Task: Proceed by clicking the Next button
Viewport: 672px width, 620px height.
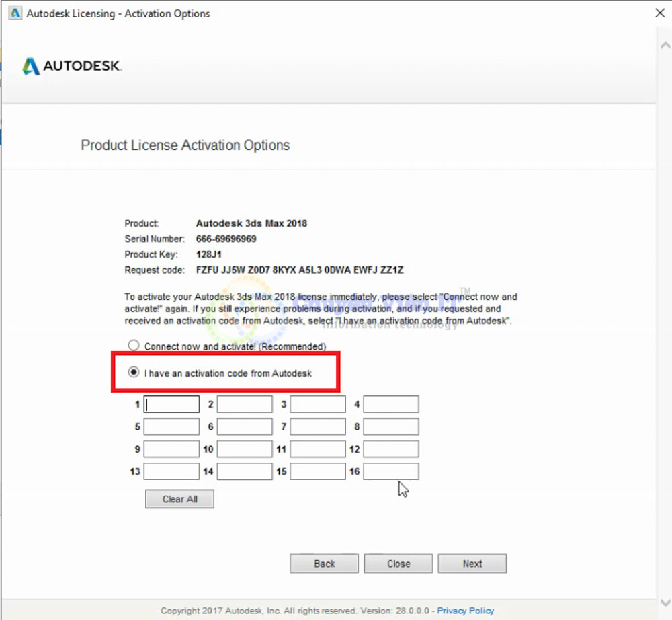Action: [x=472, y=564]
